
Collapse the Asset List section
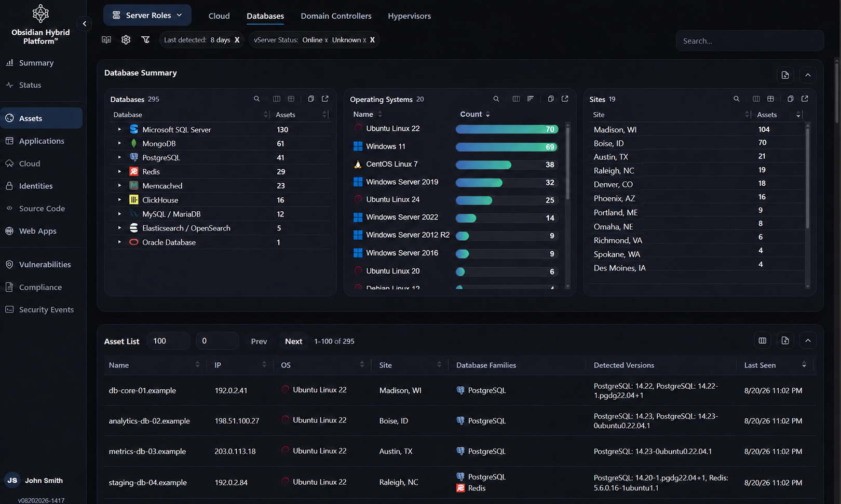pyautogui.click(x=808, y=340)
